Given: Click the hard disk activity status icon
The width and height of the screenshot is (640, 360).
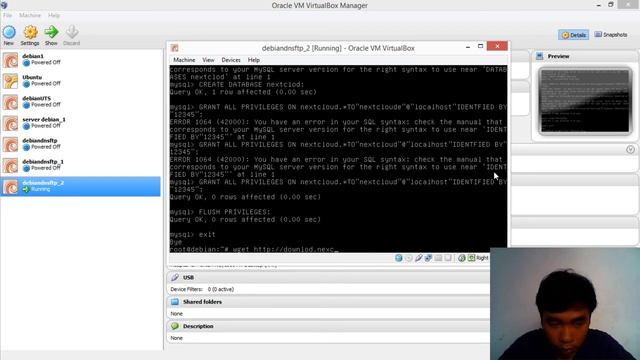Looking at the screenshot, I should tap(399, 258).
